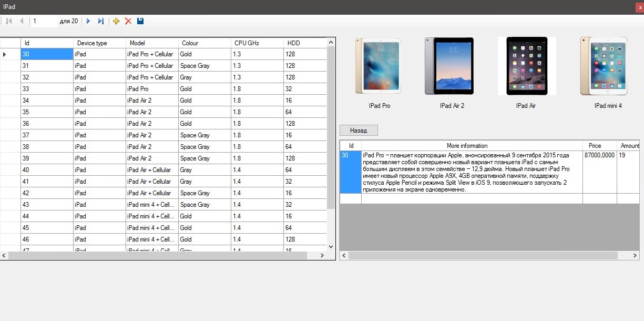Sort by the Model column header
Screen dimensions: 644x321
point(152,43)
